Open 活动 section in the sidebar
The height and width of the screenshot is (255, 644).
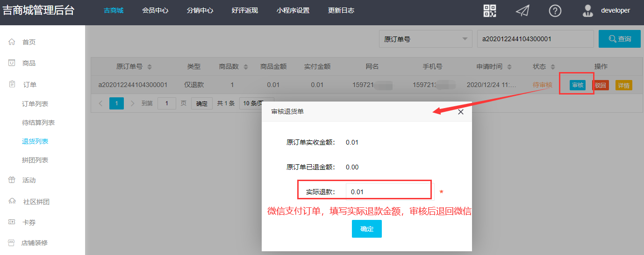click(x=29, y=180)
